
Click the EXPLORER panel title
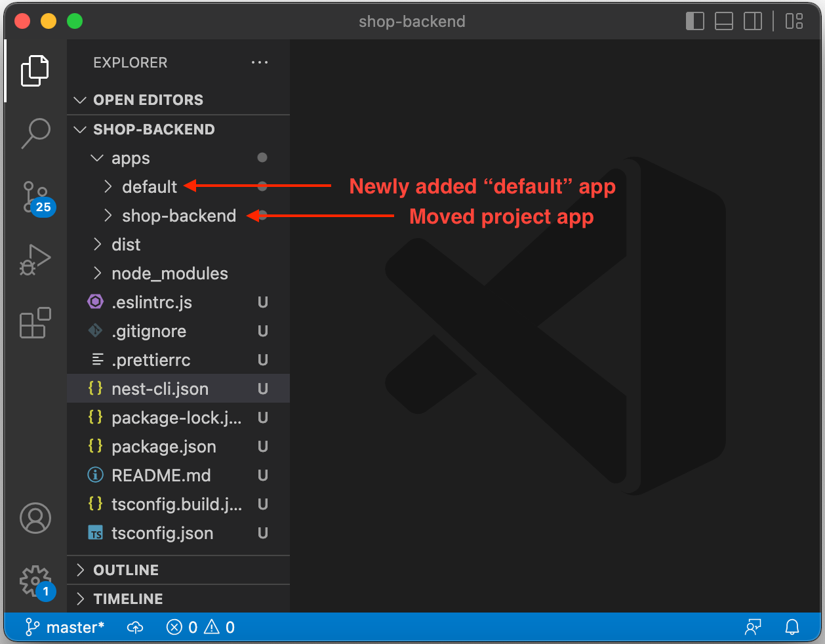(x=131, y=63)
